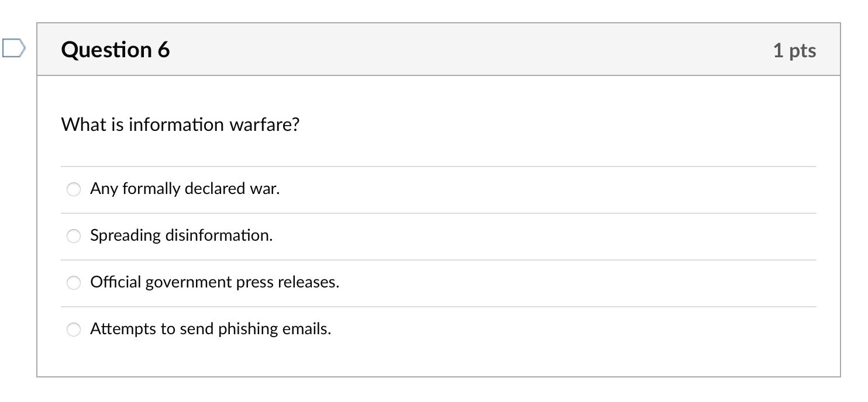Select 'Attempts to send phishing emails.'
Screen dimensions: 868x402
click(x=74, y=329)
